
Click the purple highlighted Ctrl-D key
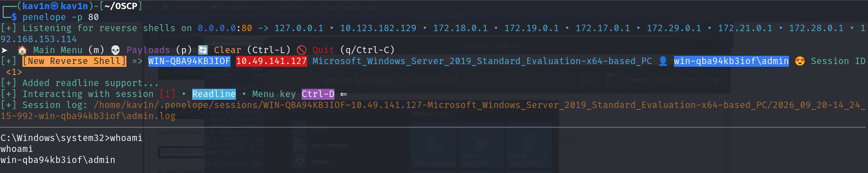pos(318,94)
